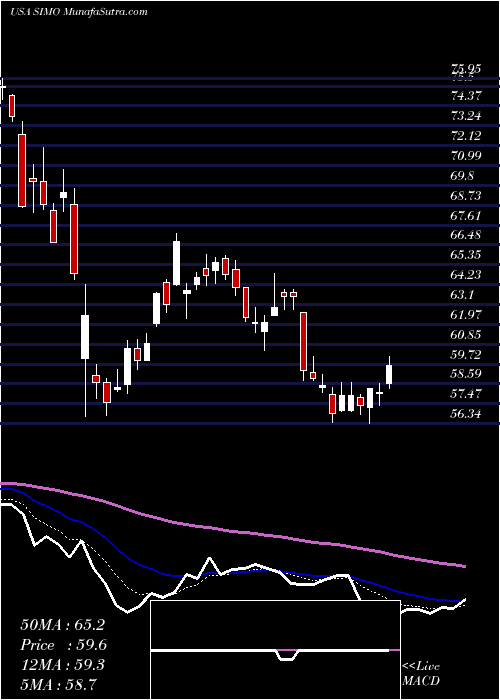500x700 pixels.
Task: Click the 61.97 price axis label
Action: coord(466,315)
